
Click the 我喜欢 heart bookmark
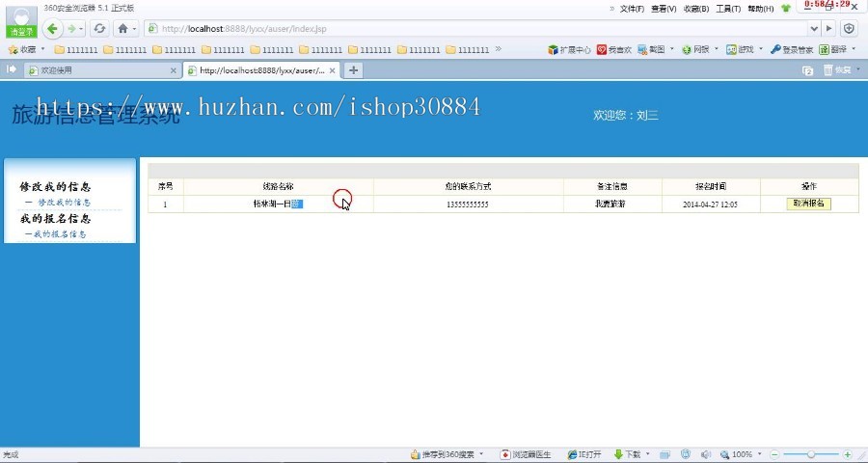tap(614, 49)
